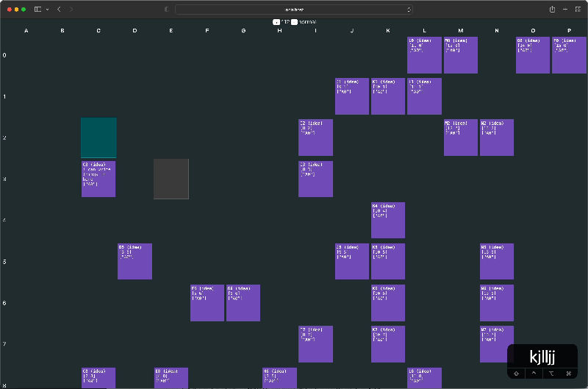This screenshot has width=588, height=389.
Task: Select the K1 idea card
Action: coord(388,96)
